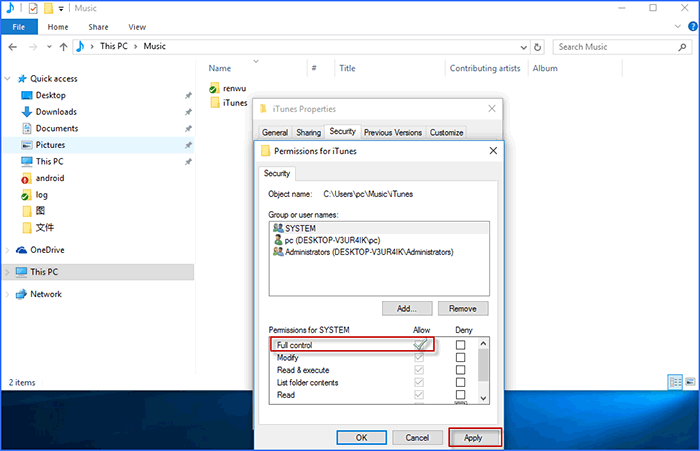Switch to Customize tab
The image size is (700, 451).
(x=446, y=132)
